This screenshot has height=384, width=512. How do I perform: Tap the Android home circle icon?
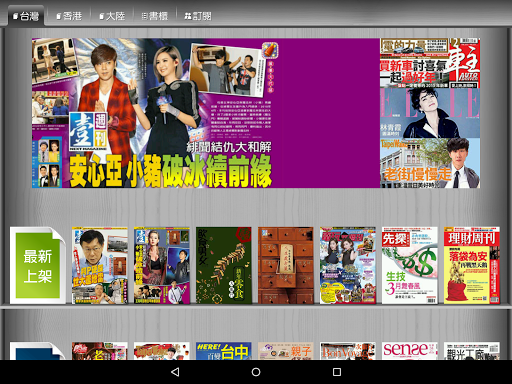click(256, 372)
